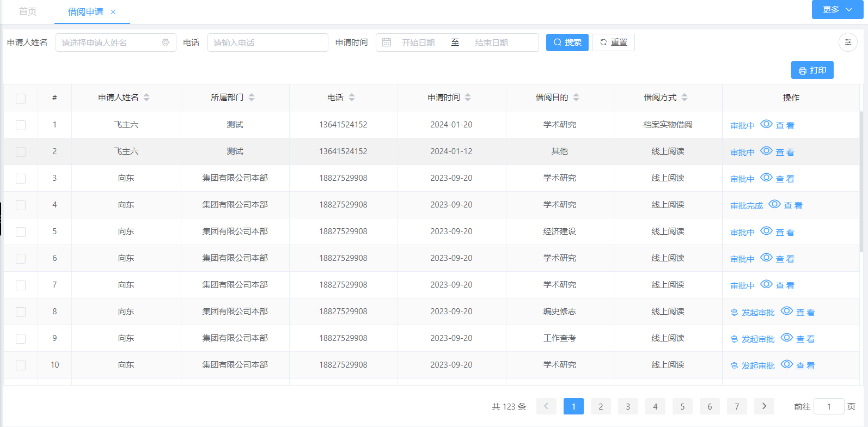Click the 发起审批 stamp icon in row 10

click(734, 366)
